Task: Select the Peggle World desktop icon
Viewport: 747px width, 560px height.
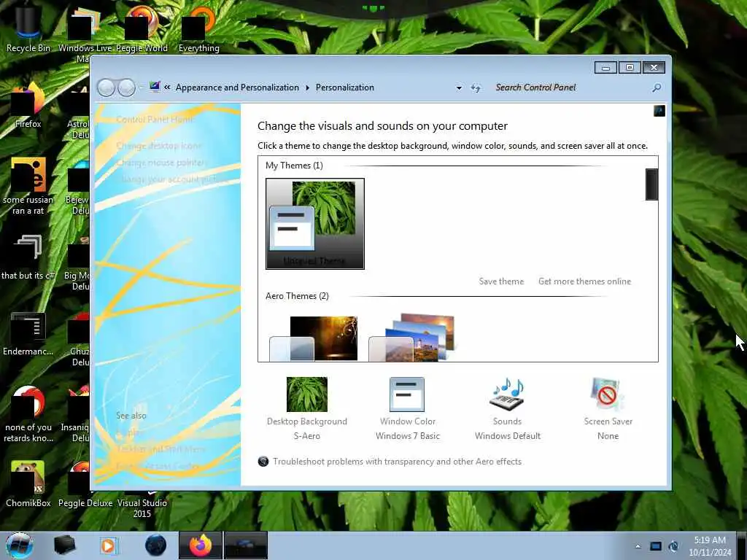Action: click(142, 28)
